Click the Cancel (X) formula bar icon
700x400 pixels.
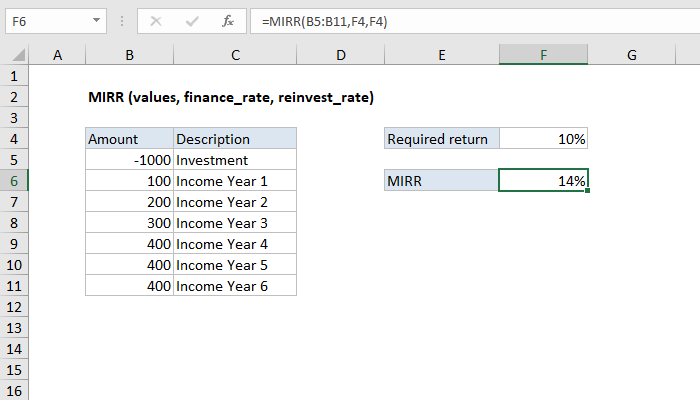coord(156,21)
